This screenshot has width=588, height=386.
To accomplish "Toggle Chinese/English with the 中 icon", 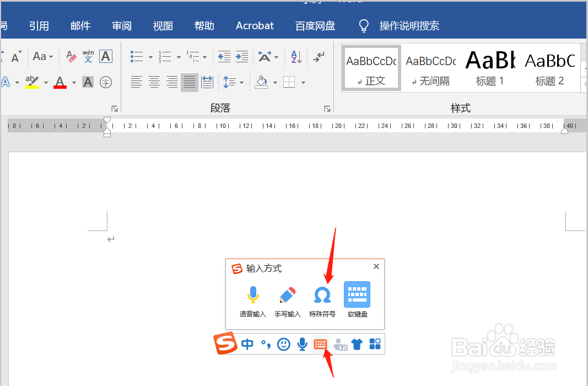I will click(x=247, y=344).
